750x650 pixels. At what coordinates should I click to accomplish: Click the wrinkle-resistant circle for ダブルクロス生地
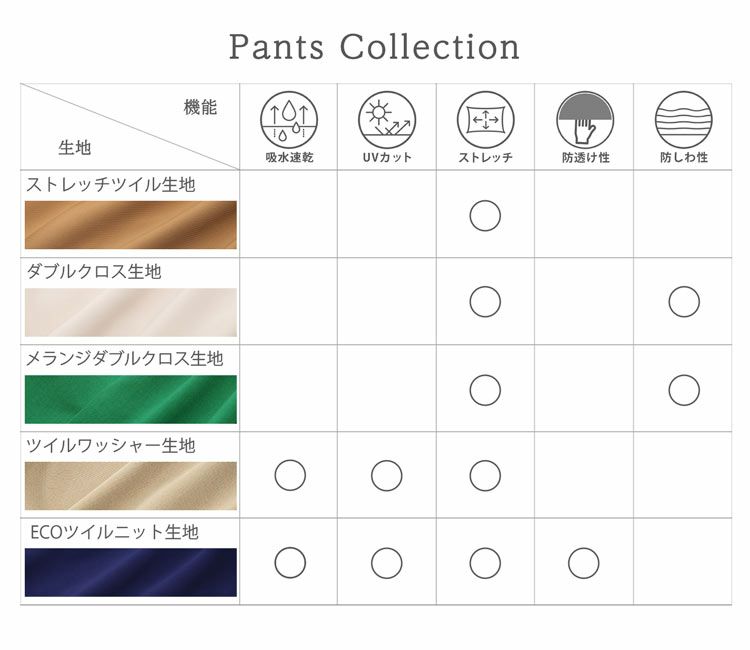(x=684, y=302)
